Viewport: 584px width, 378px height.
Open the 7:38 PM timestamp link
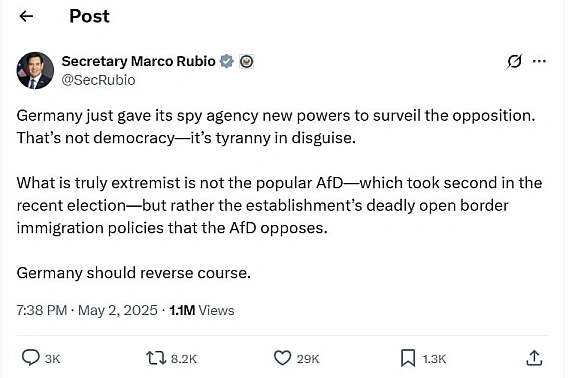(42, 310)
